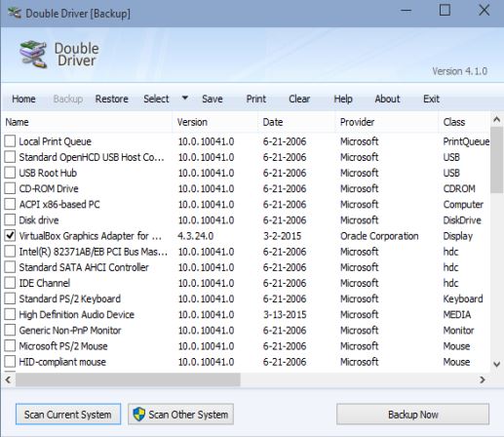Click the shield icon on Scan Other System
Image resolution: width=504 pixels, height=437 pixels.
click(x=139, y=415)
